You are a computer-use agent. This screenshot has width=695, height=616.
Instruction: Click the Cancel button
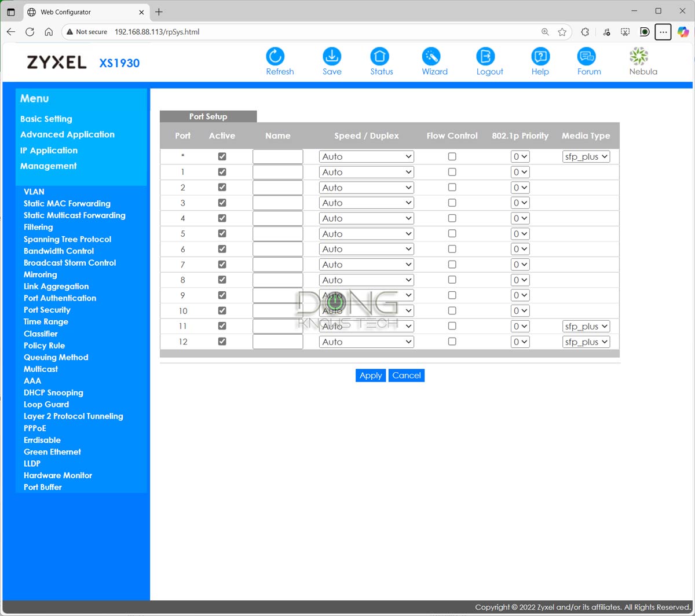406,375
